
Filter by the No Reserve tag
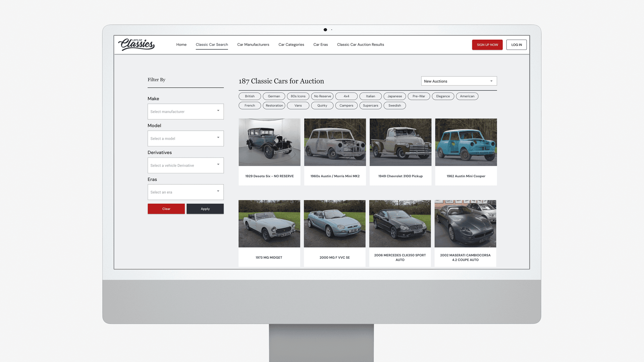coord(322,96)
